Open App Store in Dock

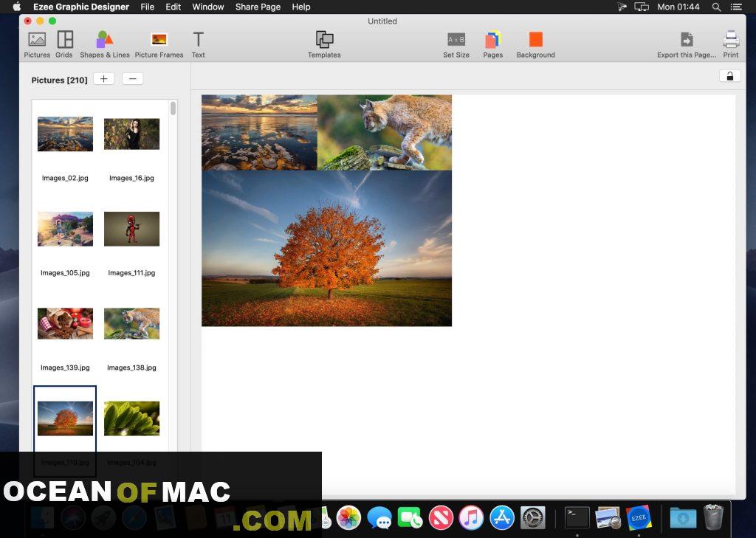tap(502, 518)
